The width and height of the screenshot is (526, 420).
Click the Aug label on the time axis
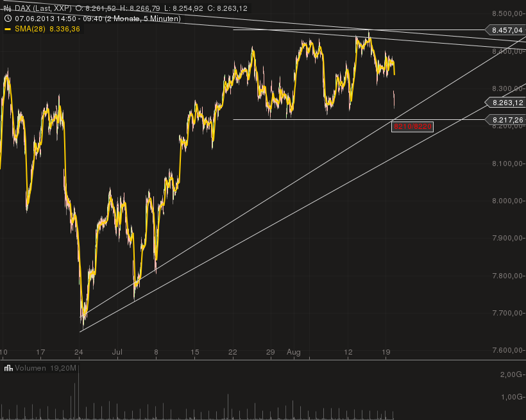(x=294, y=352)
